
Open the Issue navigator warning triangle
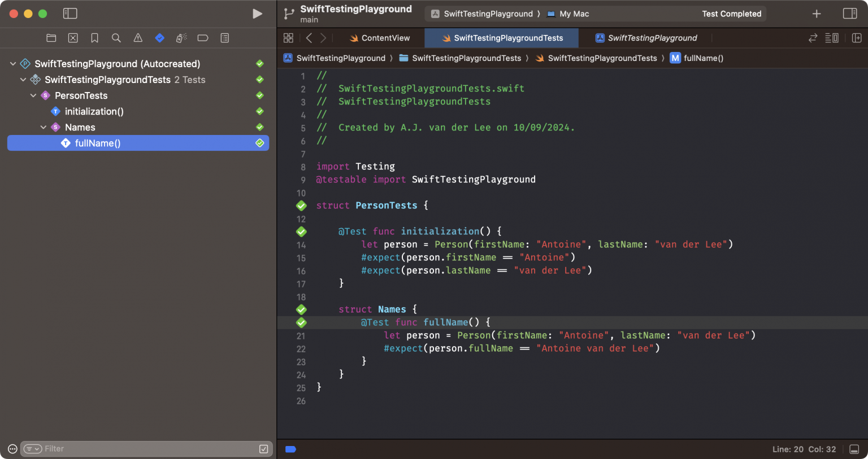pos(138,38)
